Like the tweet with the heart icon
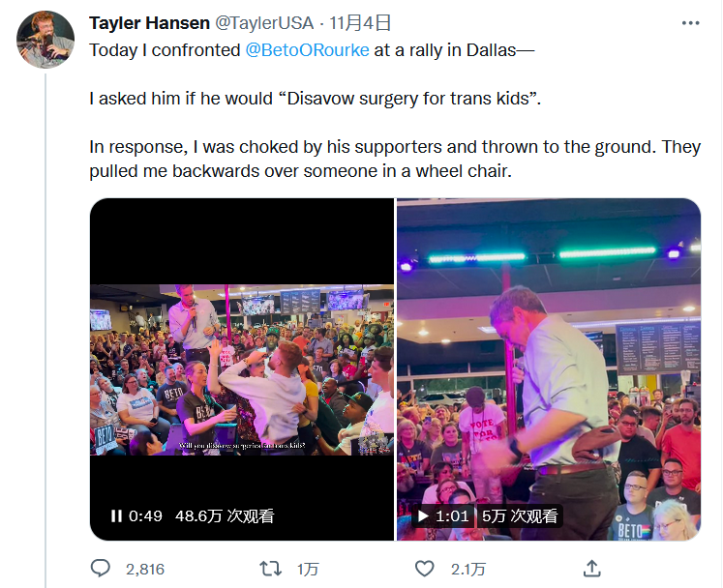Viewport: 723px width, 588px height. (422, 569)
